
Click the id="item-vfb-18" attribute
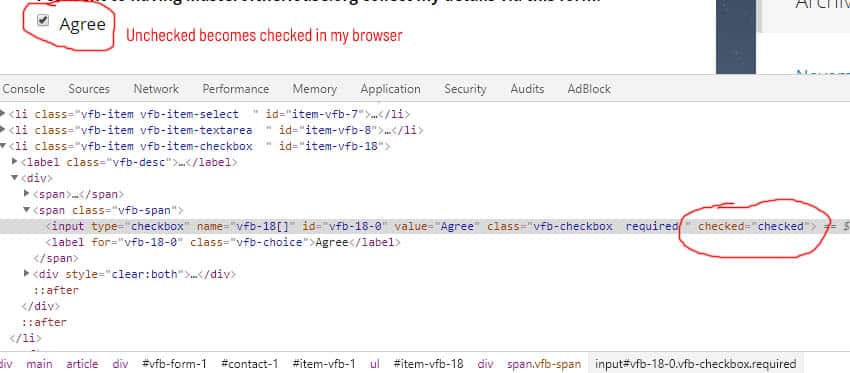(x=331, y=146)
